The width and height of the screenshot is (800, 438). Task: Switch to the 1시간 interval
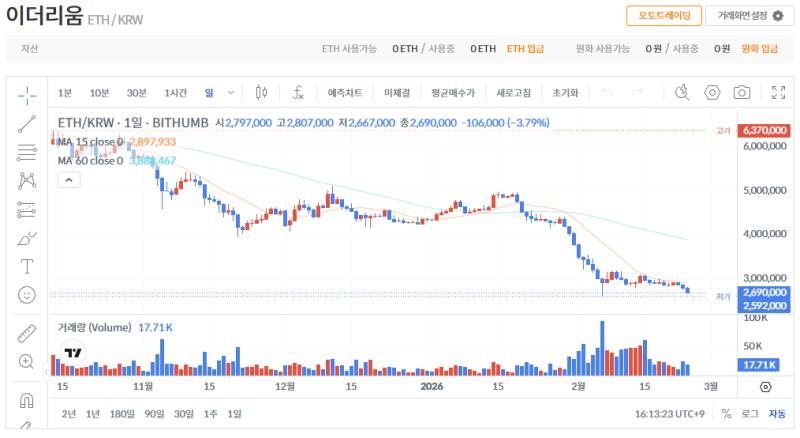click(176, 93)
